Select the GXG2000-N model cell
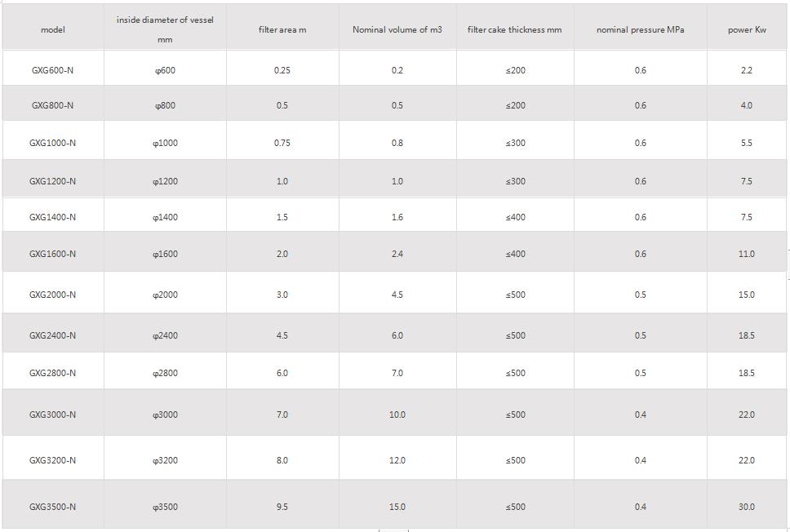 (52, 295)
